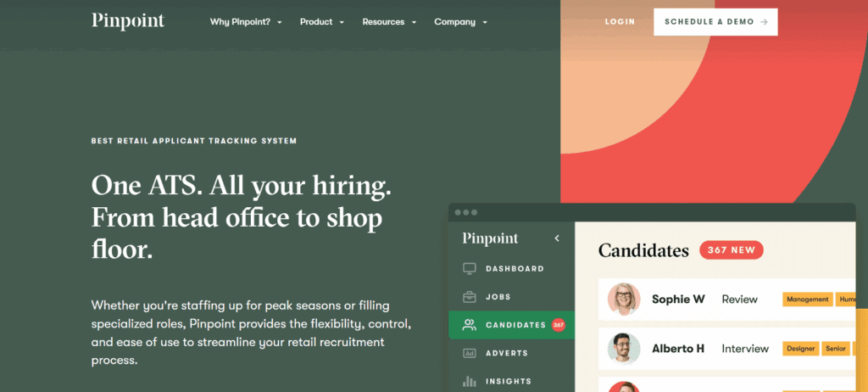This screenshot has height=392, width=868.
Task: Expand the Why Pinpoint? dropdown
Action: click(x=246, y=22)
